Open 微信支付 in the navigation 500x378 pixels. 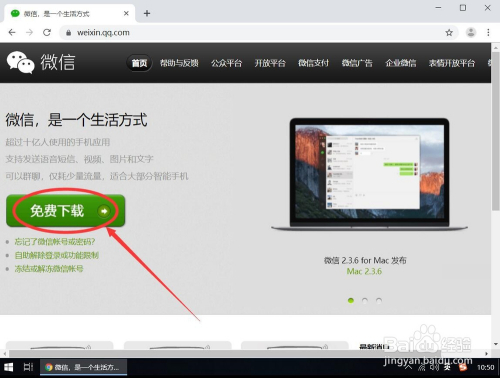coord(313,63)
